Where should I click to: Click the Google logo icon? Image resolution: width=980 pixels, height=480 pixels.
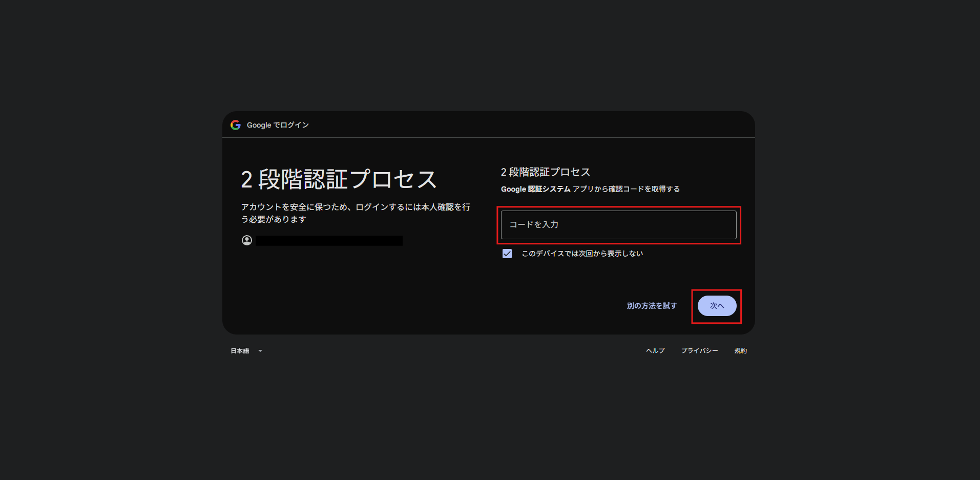point(236,125)
